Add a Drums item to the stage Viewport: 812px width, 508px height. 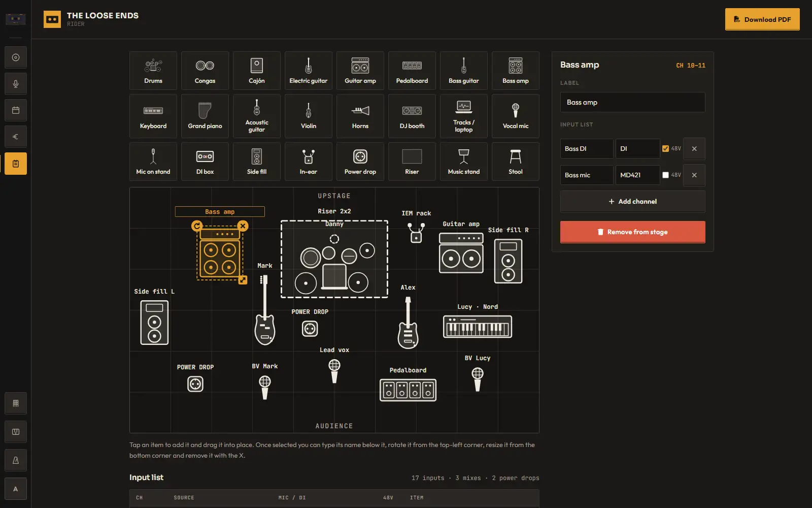point(153,71)
